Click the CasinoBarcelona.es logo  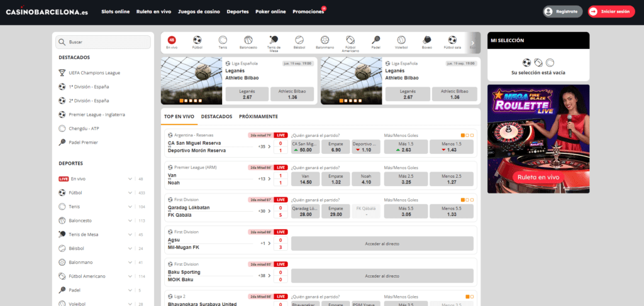point(47,12)
